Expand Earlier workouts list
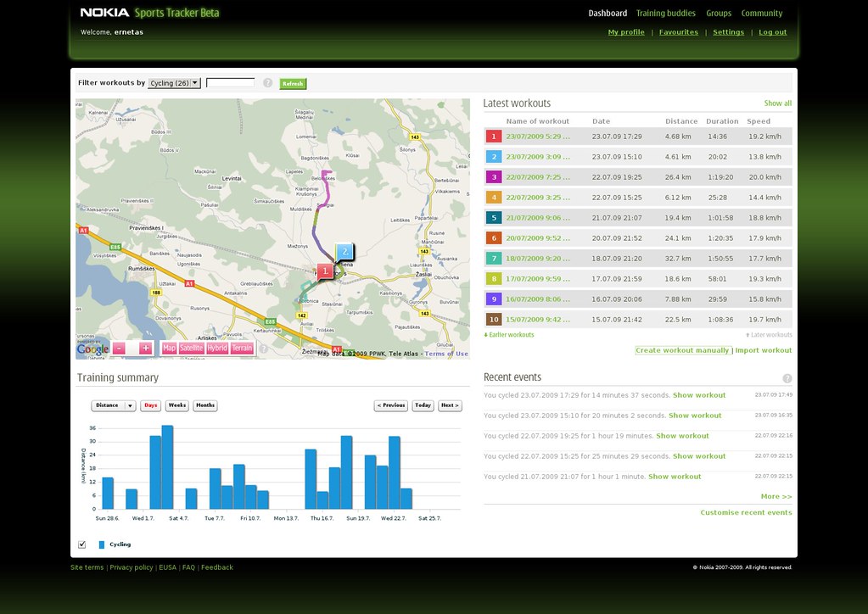The width and height of the screenshot is (868, 614). click(x=509, y=335)
